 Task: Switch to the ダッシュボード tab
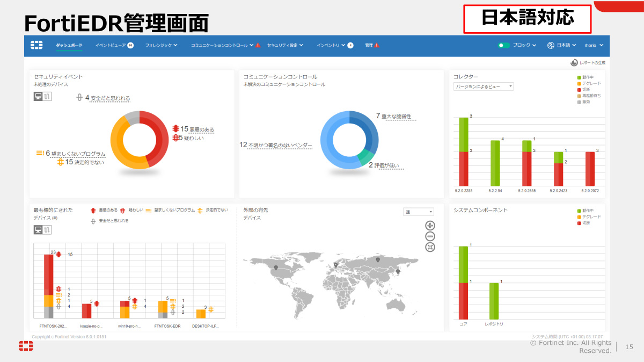[x=69, y=46]
